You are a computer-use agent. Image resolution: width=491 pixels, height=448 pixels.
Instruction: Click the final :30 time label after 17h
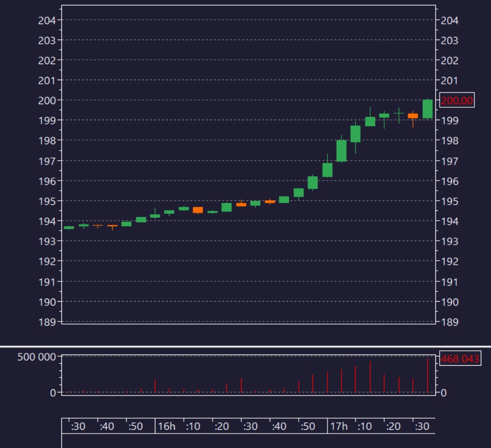point(422,426)
